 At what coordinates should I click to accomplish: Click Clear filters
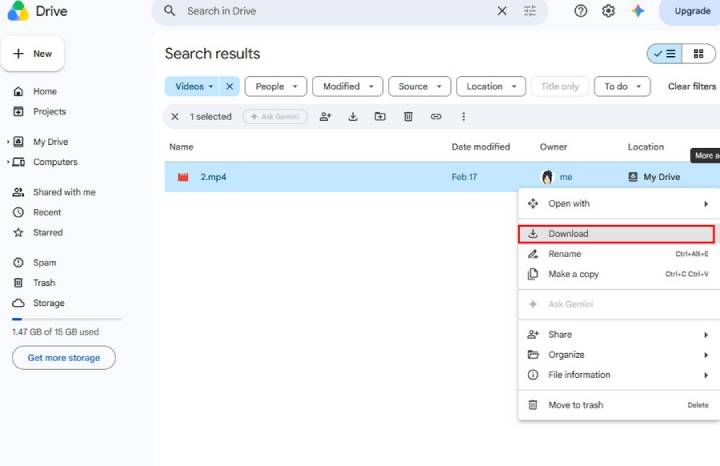click(692, 86)
